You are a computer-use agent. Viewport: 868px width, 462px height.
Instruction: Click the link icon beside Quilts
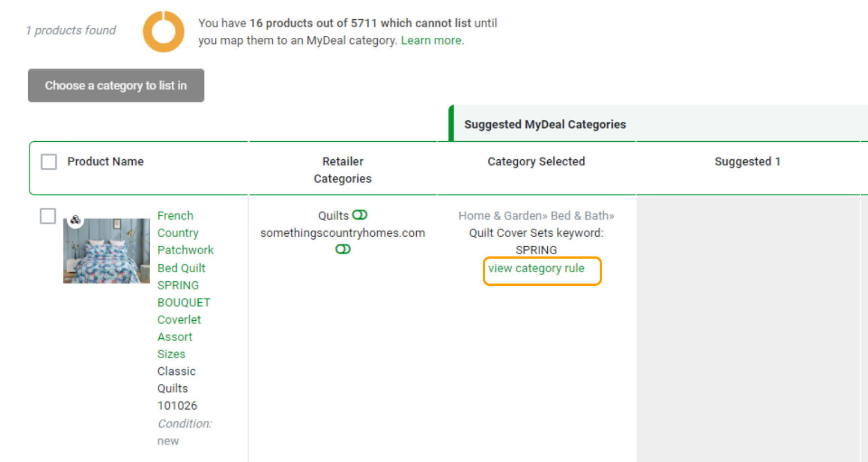tap(360, 215)
